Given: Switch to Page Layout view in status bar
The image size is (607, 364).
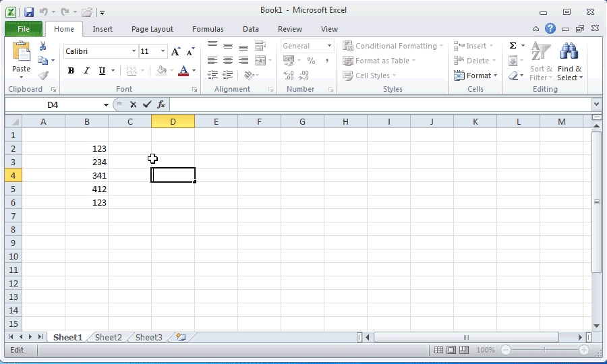Looking at the screenshot, I should click(451, 351).
